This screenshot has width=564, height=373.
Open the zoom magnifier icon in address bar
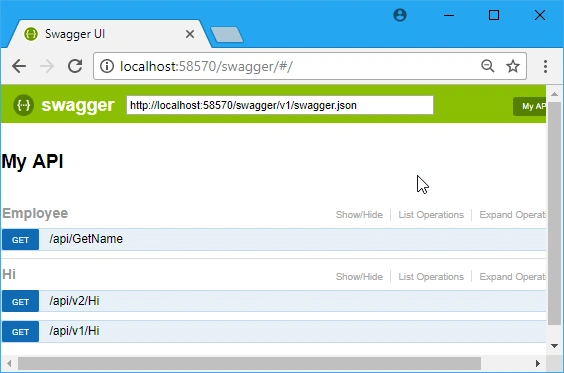(x=488, y=66)
